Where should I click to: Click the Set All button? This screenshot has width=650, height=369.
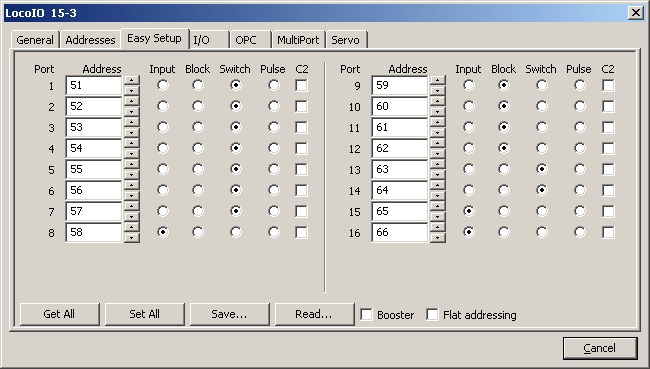click(144, 314)
